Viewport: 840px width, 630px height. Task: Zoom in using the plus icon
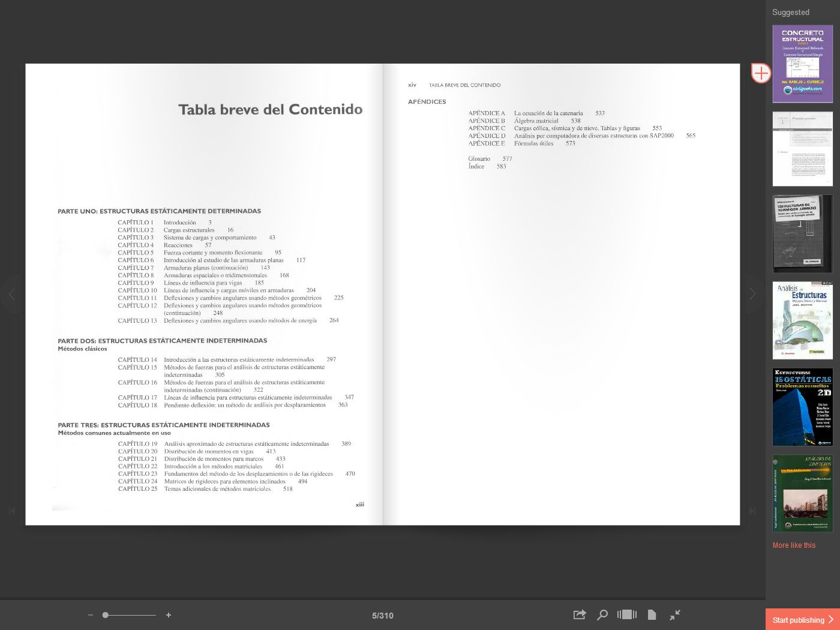(x=169, y=615)
